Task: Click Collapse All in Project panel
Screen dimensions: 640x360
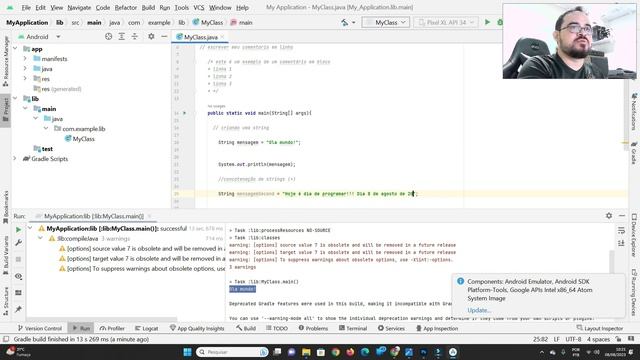Action: (x=135, y=36)
